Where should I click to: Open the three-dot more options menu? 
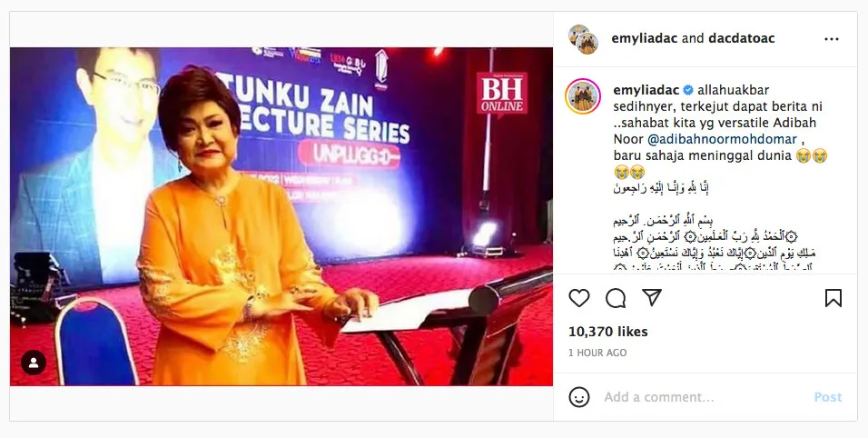832,39
